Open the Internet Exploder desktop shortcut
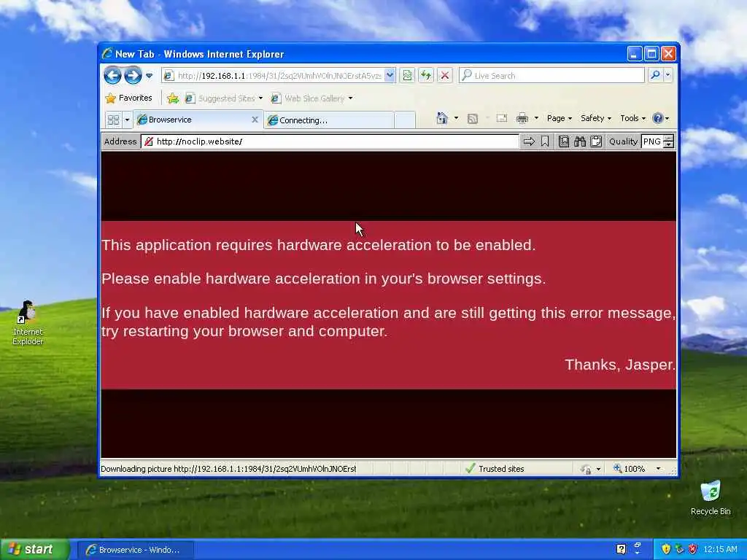This screenshot has height=560, width=747. pyautogui.click(x=28, y=322)
